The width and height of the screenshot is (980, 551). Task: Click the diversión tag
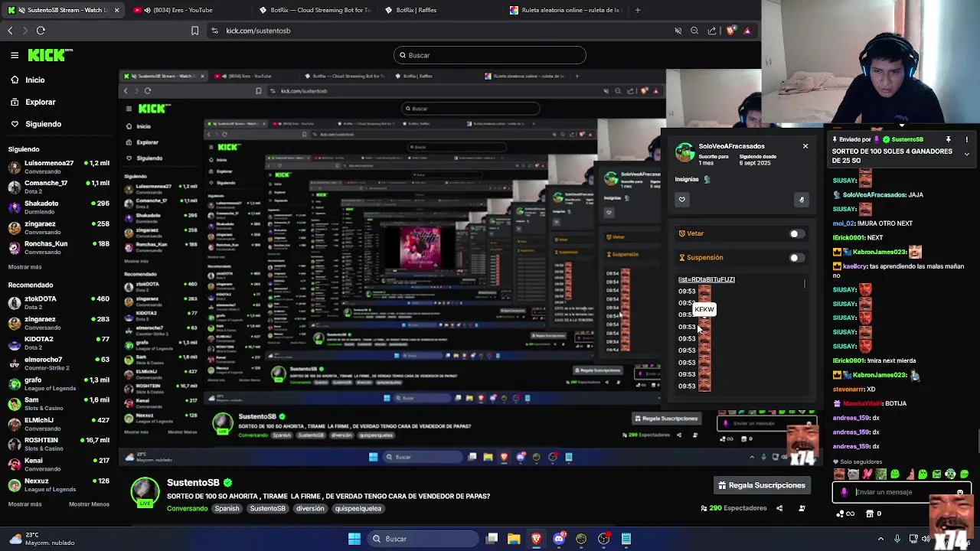tap(310, 508)
